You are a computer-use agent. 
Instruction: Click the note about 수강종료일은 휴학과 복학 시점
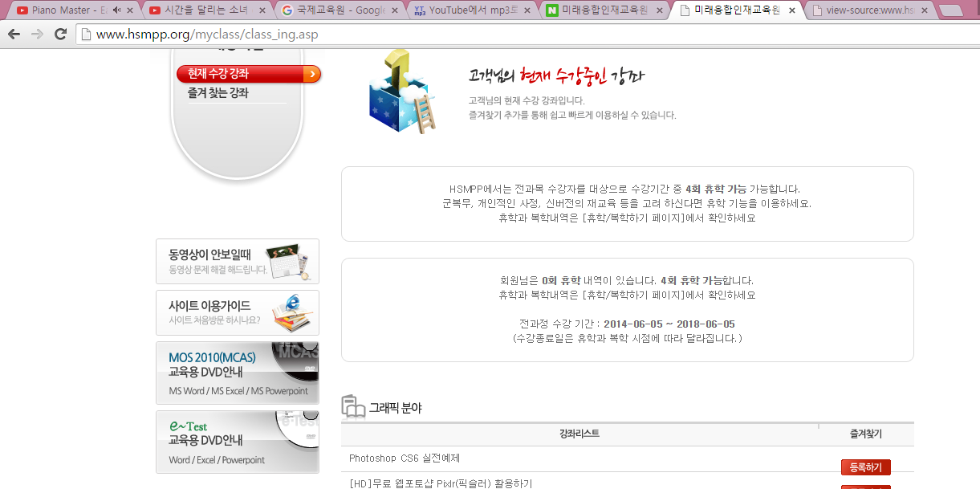point(627,339)
